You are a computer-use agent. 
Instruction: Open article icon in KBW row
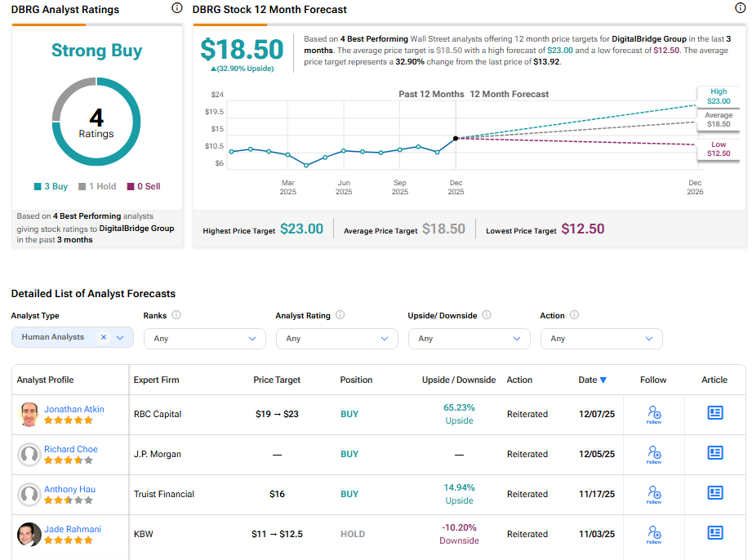(x=714, y=533)
